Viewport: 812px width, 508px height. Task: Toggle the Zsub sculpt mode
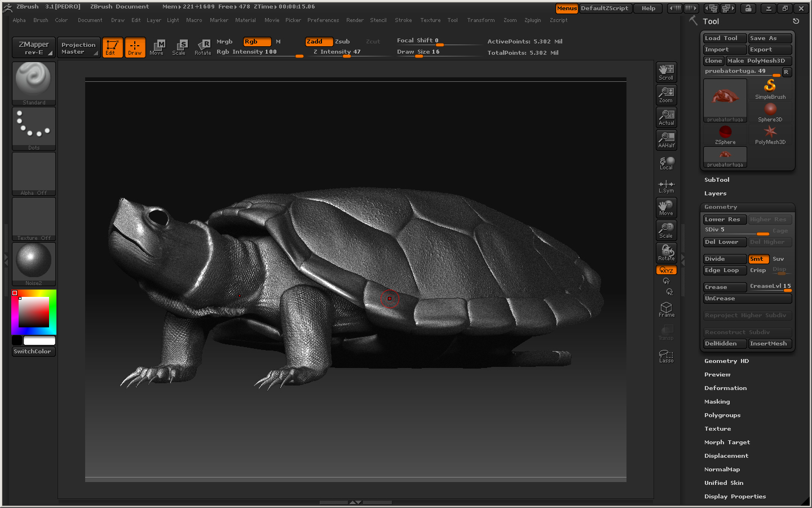point(342,42)
